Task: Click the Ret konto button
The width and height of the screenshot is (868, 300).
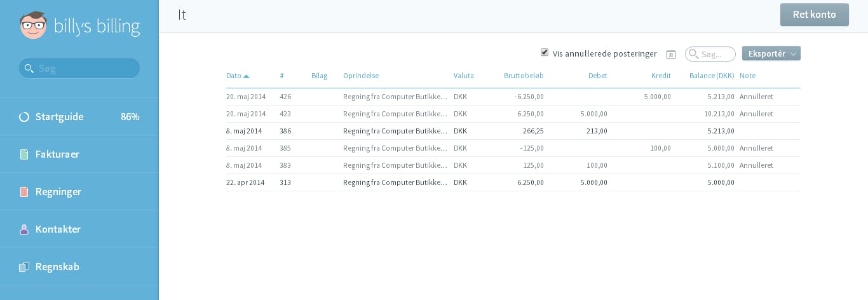Action: point(814,15)
